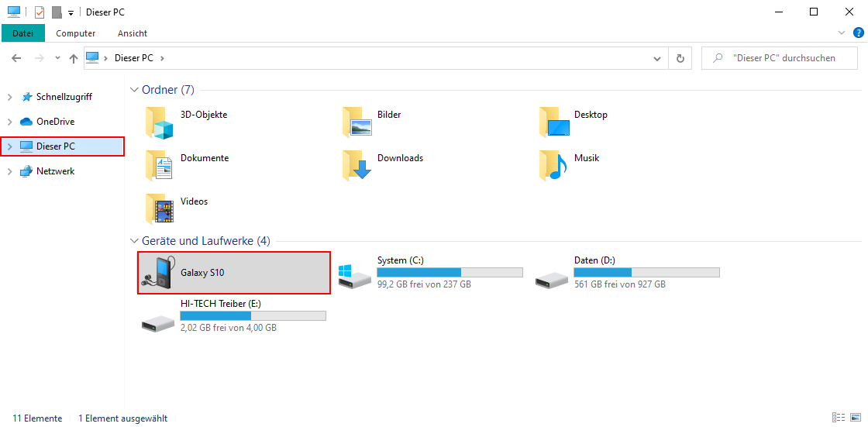Open the Musik folder icon
The height and width of the screenshot is (427, 868).
[x=553, y=165]
